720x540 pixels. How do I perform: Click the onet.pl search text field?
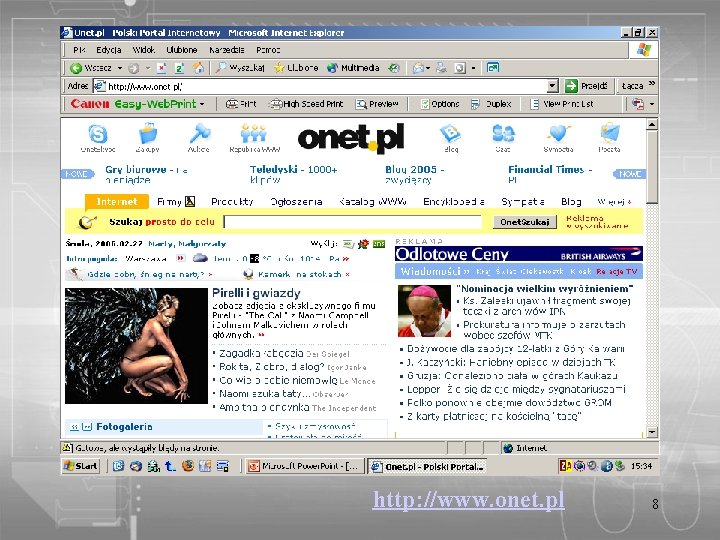353,222
